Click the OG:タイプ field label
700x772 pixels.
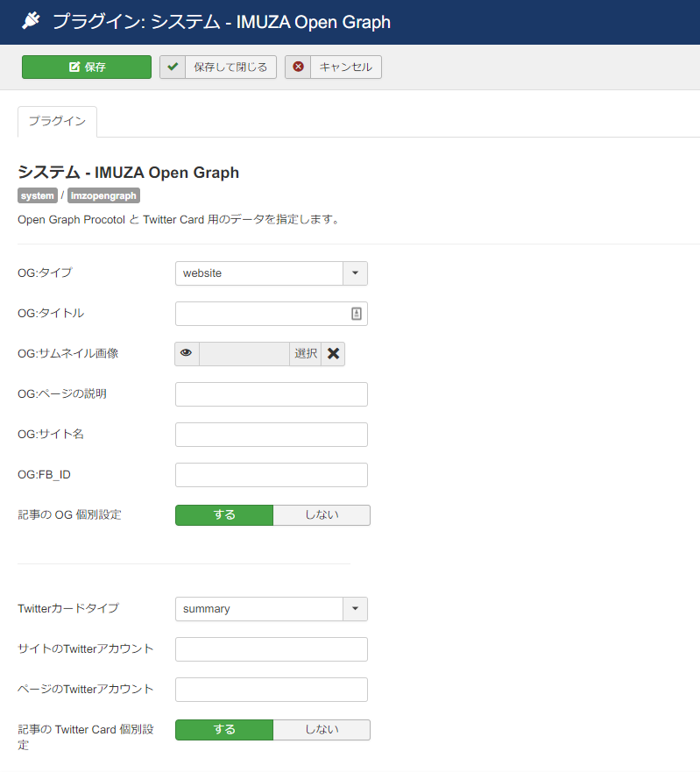[x=45, y=273]
